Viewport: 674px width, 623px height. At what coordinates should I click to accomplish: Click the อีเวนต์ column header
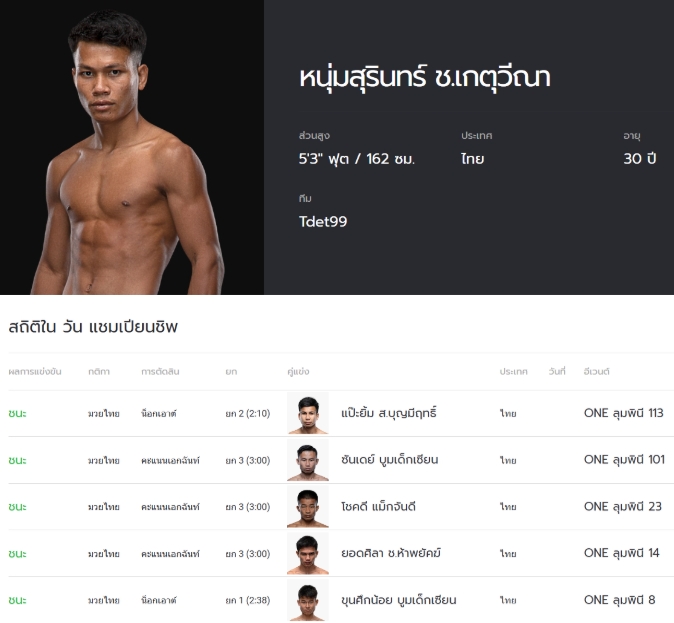(597, 372)
